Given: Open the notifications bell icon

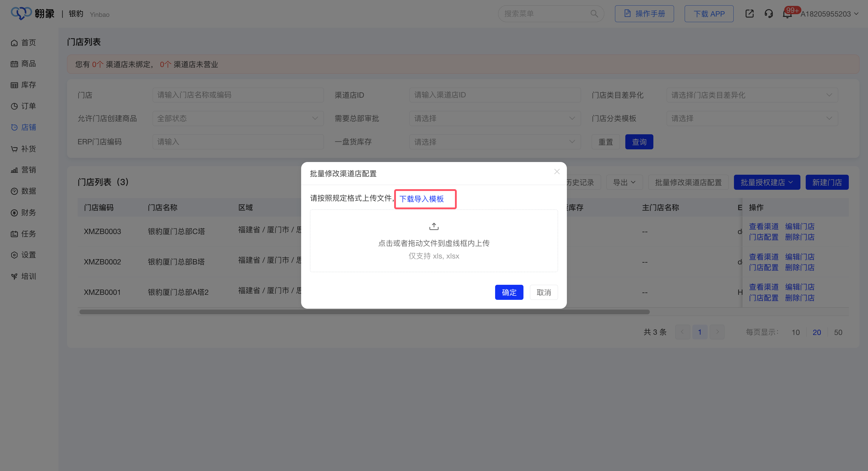Looking at the screenshot, I should coord(787,14).
